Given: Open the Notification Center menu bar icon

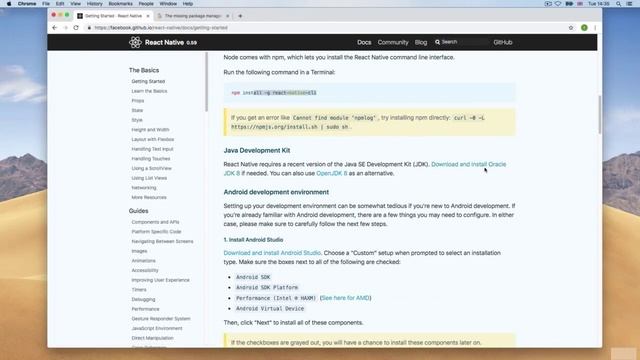Looking at the screenshot, I should pos(629,4).
